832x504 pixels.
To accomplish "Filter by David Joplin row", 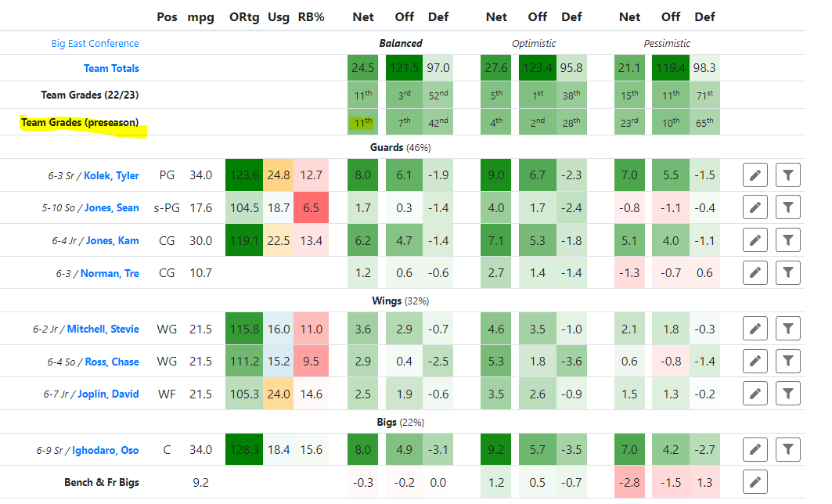I will click(788, 394).
